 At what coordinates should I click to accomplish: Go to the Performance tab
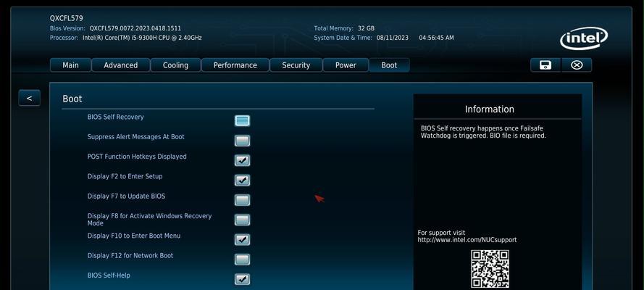235,65
